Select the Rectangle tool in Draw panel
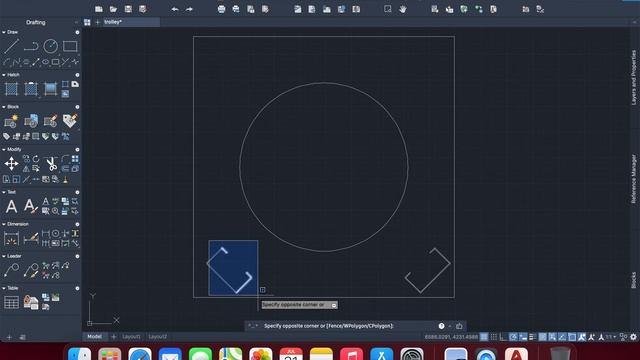The height and width of the screenshot is (360, 640). point(70,46)
